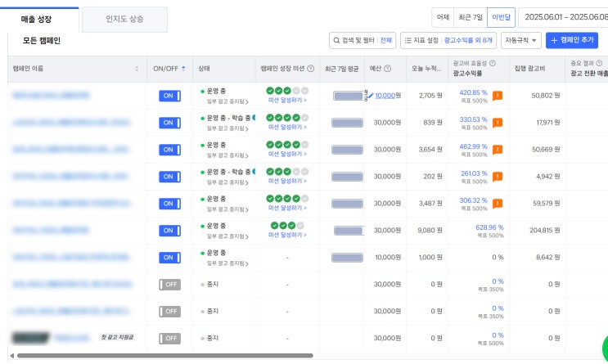608x364 pixels.
Task: Click the horizontal scrollbar thumb
Action: point(164,356)
